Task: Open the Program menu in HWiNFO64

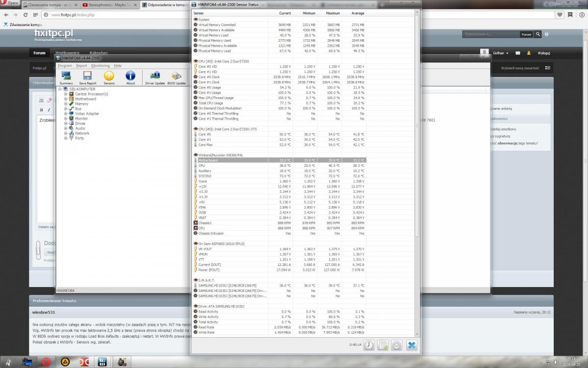Action: [65, 65]
